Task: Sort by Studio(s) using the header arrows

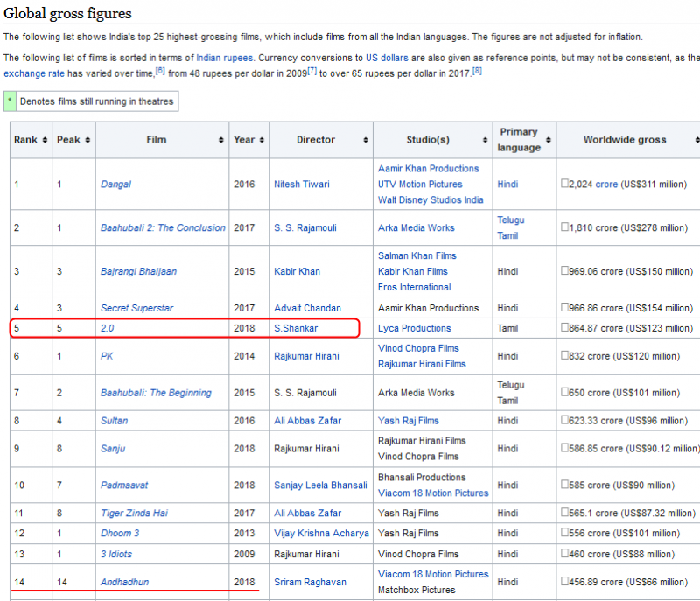Action: pos(486,140)
